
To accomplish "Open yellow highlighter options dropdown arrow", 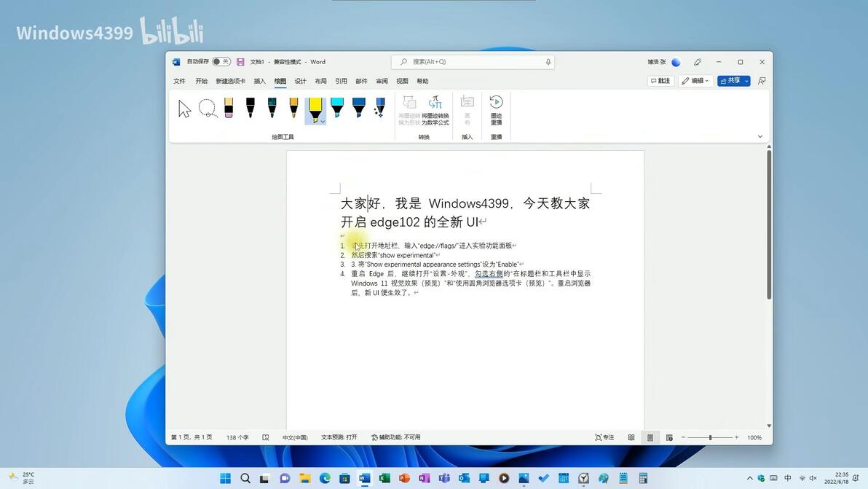I will click(x=323, y=121).
